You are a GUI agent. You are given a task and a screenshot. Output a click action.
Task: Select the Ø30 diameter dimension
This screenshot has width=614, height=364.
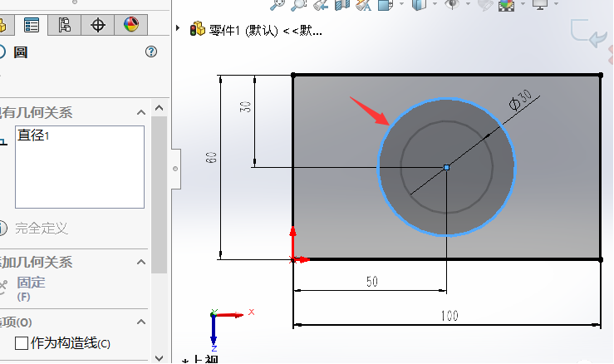tap(520, 100)
